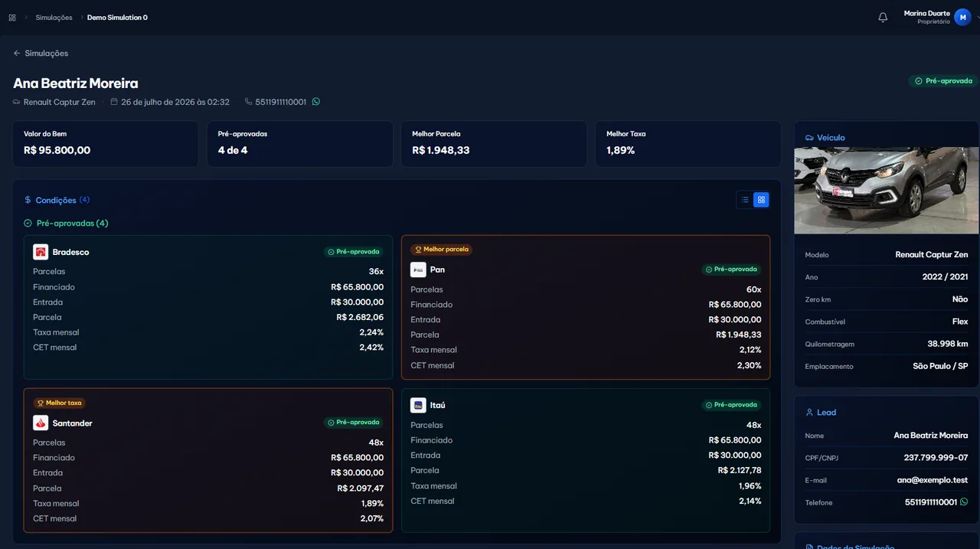Click Pan Taxa mensal value 2,12%
980x549 pixels.
(x=749, y=350)
